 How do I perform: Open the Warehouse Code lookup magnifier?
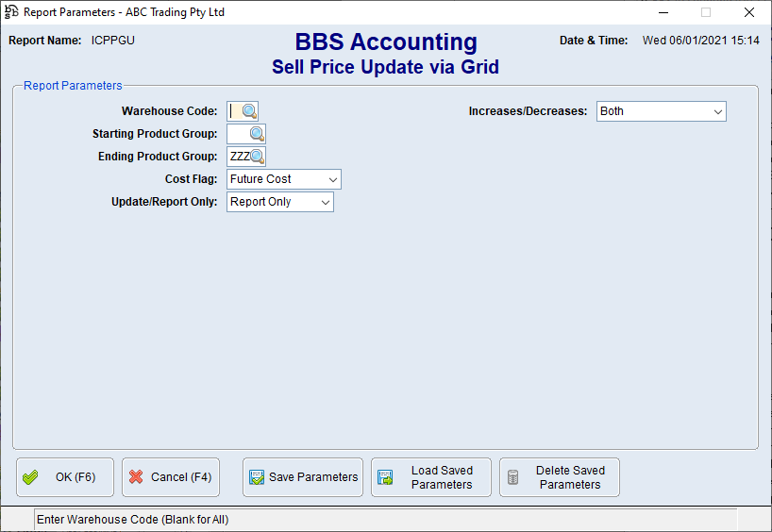coord(249,111)
